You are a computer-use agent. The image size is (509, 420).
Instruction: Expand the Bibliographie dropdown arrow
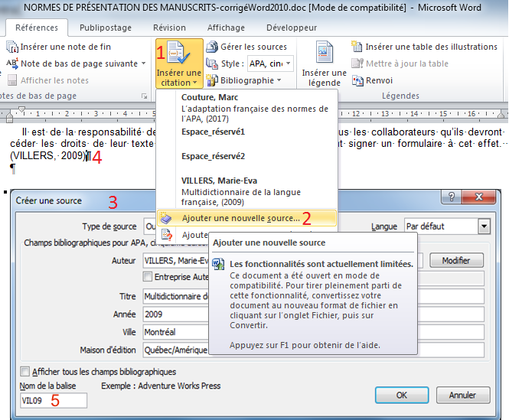coord(279,80)
